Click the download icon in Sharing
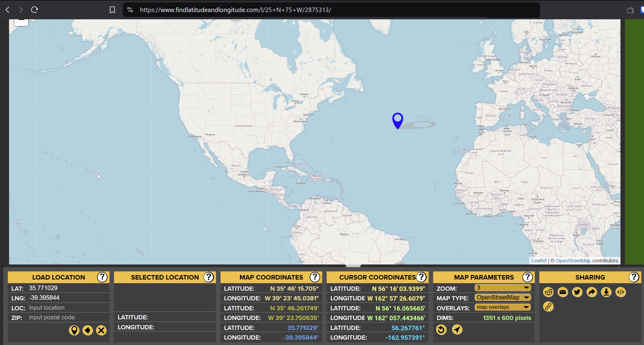Screen dimensions: 644x345 tap(606, 292)
